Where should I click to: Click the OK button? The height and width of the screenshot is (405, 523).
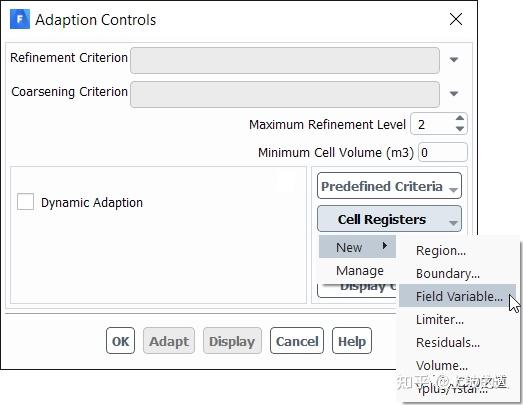tap(120, 341)
